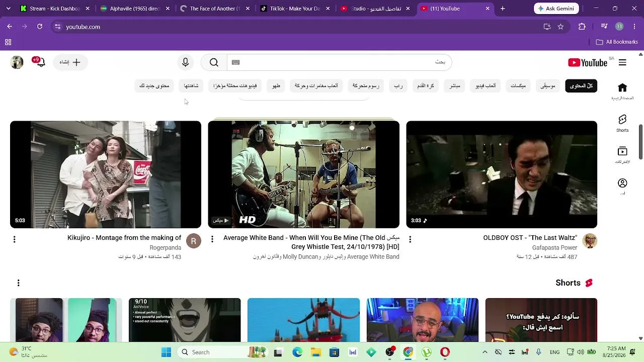
Task: Open Subscriptions in the YouTube sidebar
Action: 622,155
